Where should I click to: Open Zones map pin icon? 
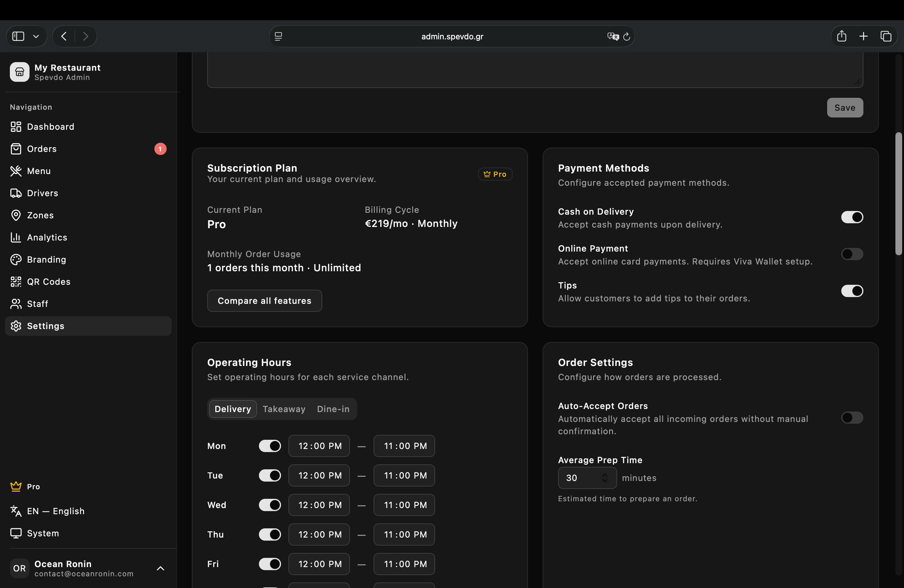tap(16, 215)
